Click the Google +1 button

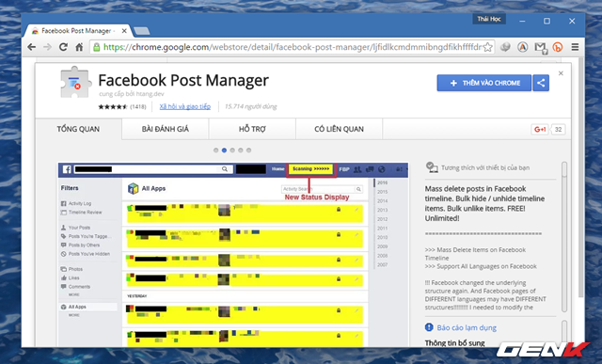coord(540,130)
